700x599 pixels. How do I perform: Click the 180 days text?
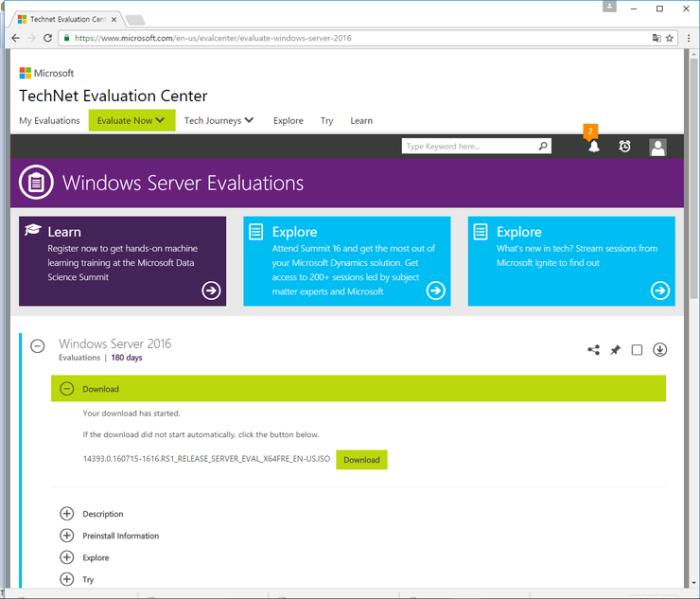(x=127, y=358)
